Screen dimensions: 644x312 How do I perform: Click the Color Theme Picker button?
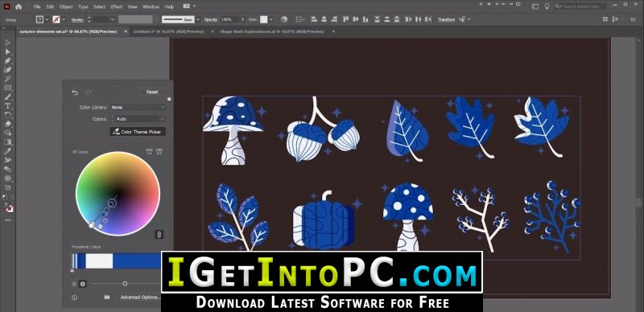coord(138,132)
